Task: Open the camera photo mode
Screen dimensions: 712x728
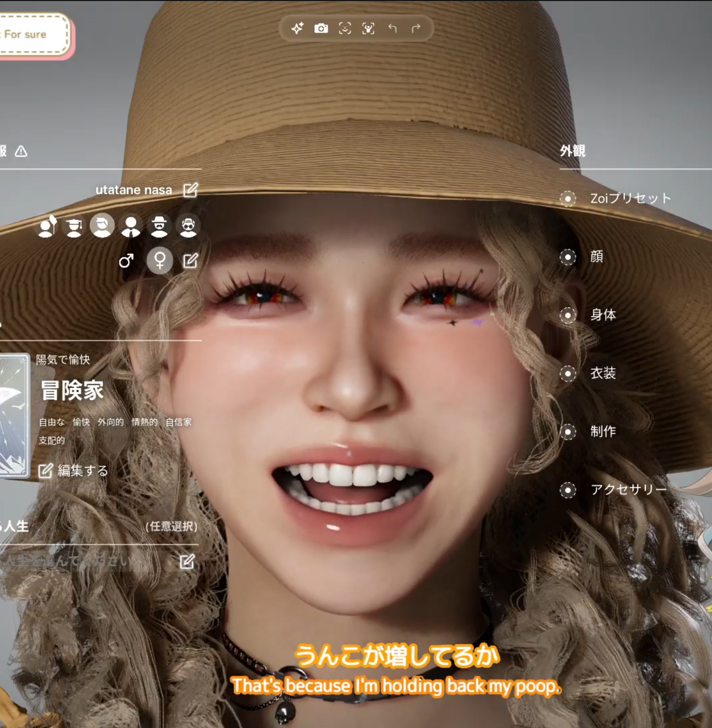Action: (x=321, y=28)
